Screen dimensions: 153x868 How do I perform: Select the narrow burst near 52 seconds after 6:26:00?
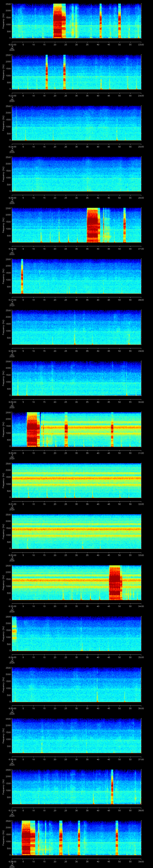(x=124, y=225)
